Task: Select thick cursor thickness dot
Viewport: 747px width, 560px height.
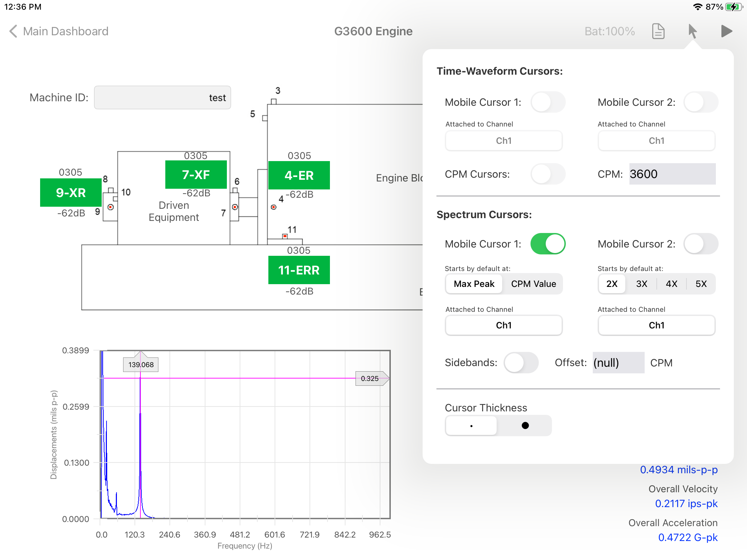Action: click(525, 426)
